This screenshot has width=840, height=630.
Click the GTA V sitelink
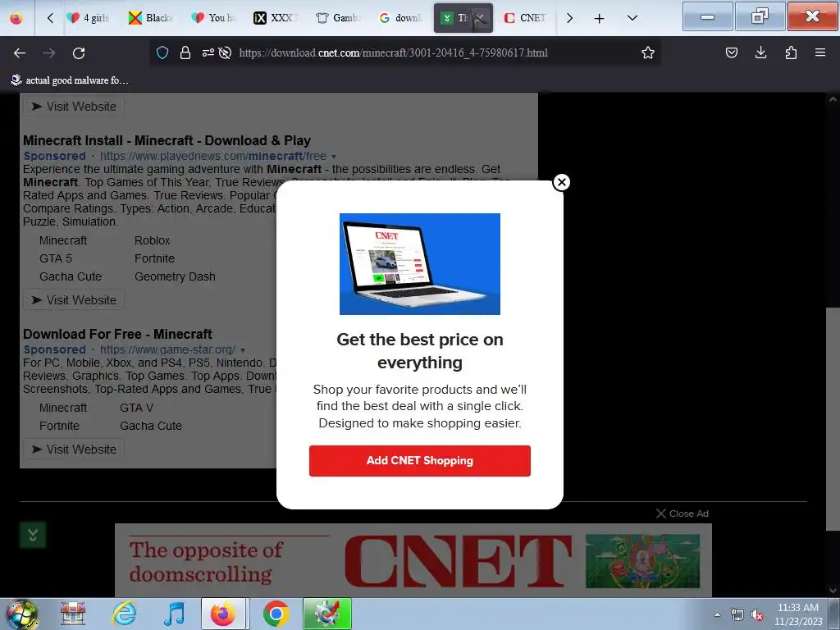click(137, 408)
